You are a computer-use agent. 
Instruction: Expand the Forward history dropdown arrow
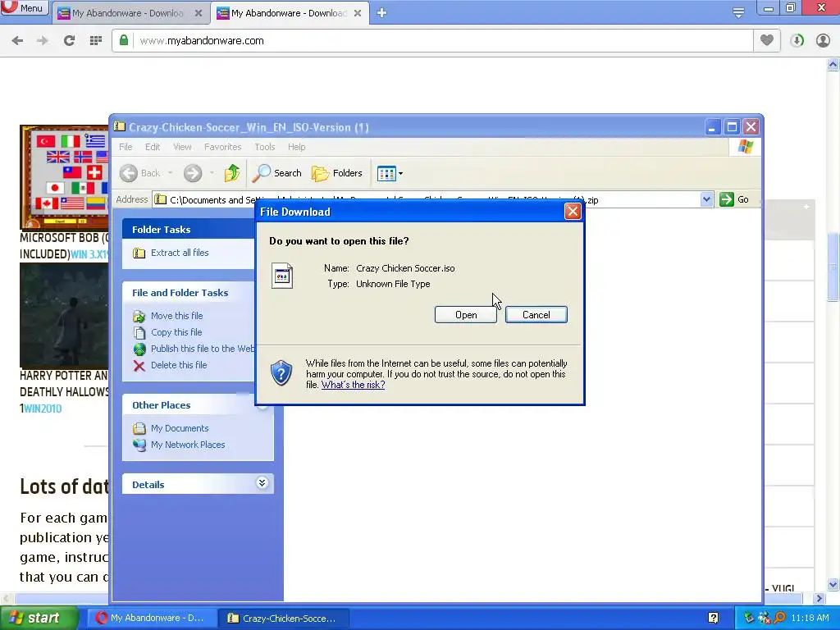click(x=212, y=173)
